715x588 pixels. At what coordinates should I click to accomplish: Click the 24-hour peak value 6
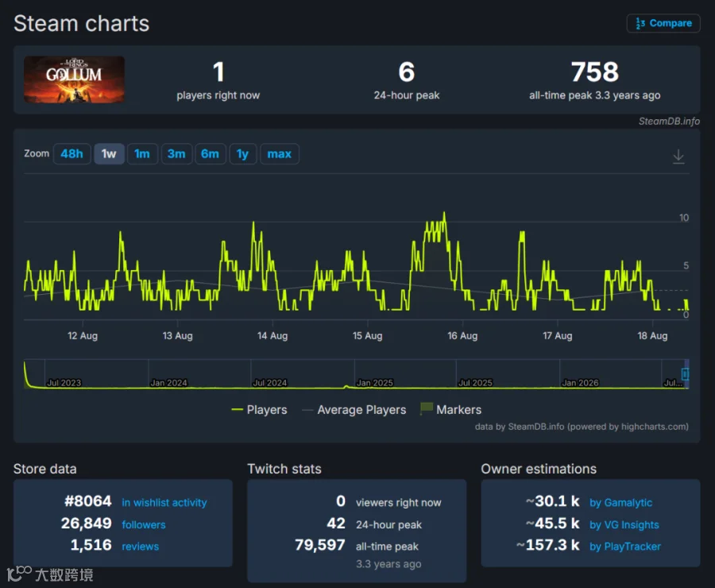pos(406,72)
